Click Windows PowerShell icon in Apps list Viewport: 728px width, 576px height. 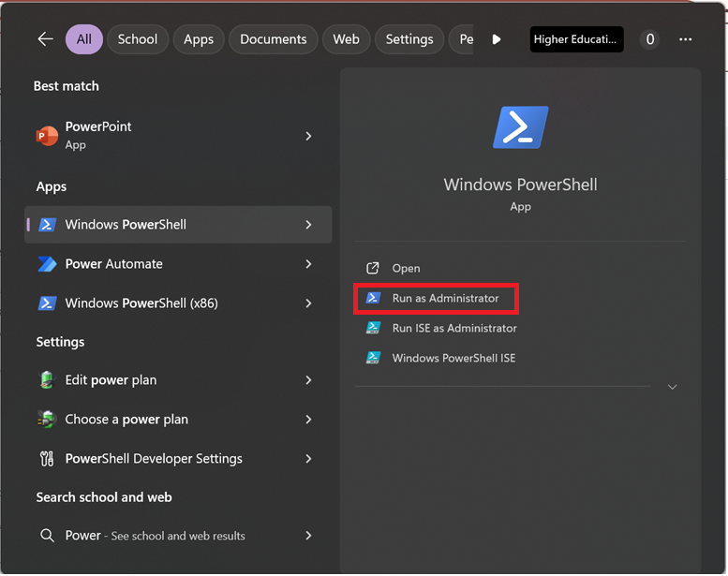coord(48,225)
